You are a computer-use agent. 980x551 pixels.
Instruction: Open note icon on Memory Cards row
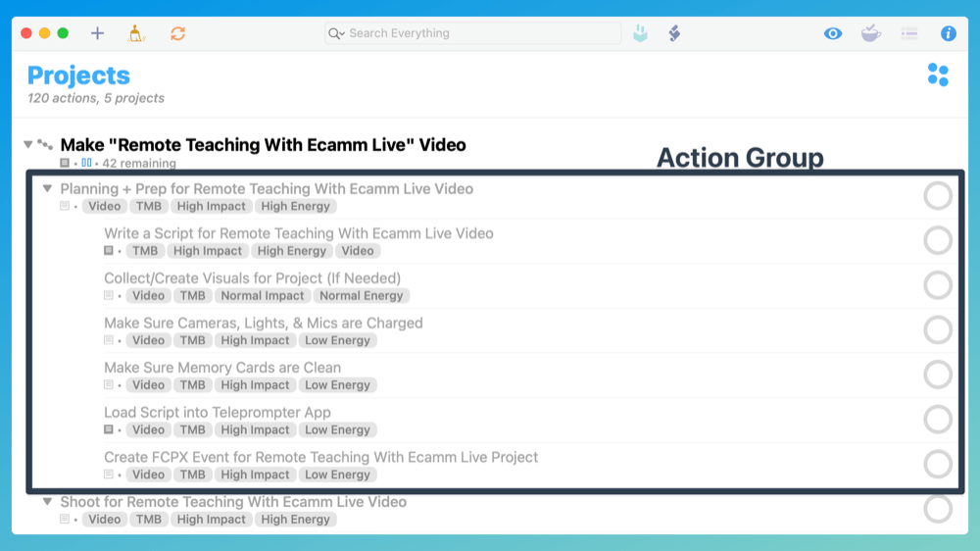(x=109, y=384)
